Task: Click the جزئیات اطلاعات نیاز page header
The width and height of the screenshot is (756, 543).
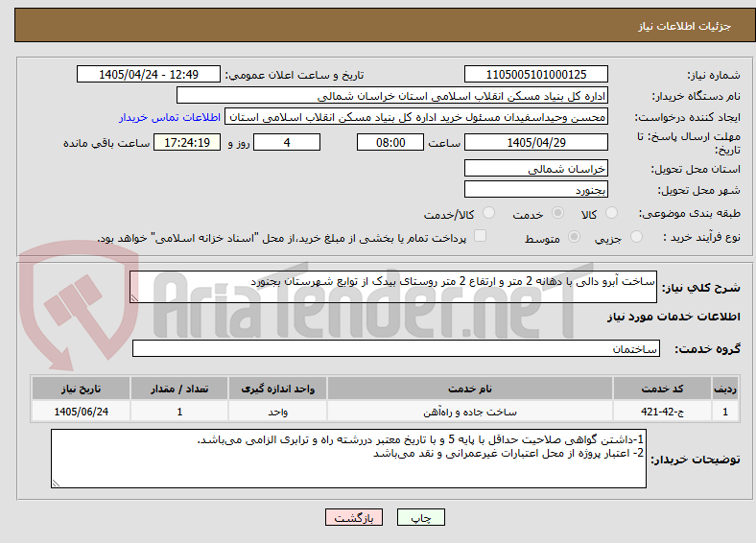Action: pyautogui.click(x=684, y=26)
